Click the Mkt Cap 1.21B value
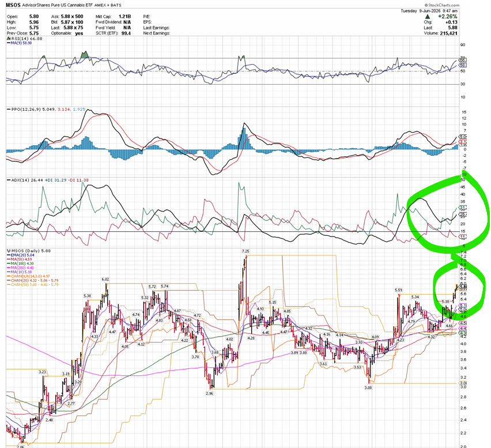Screen dimensions: 491x448 (124, 17)
